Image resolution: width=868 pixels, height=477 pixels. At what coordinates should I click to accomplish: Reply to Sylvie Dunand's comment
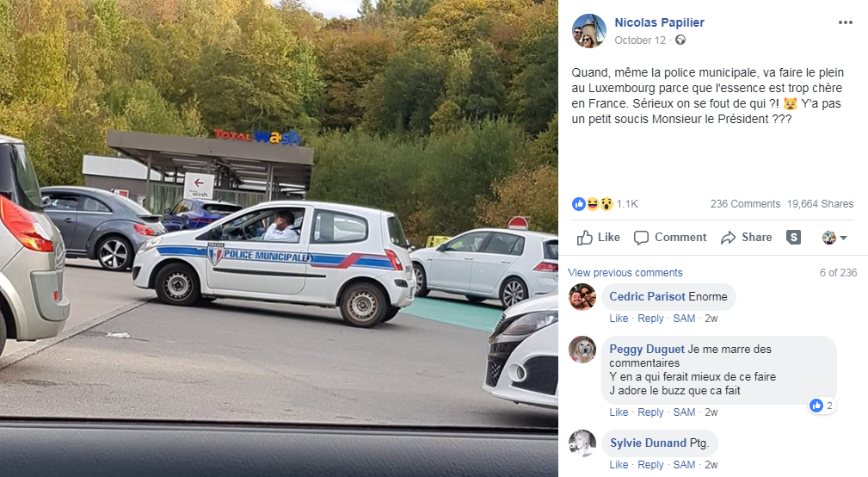click(649, 465)
